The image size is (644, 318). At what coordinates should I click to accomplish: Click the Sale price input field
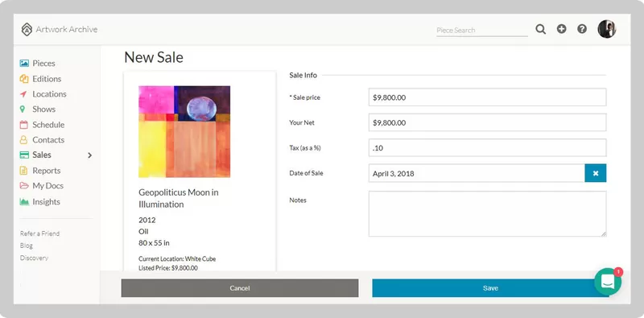coord(488,97)
